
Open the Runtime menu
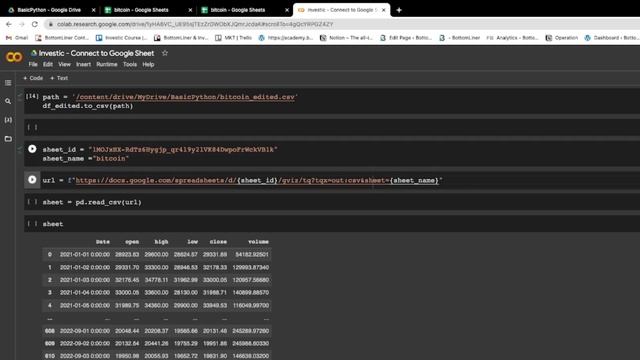pyautogui.click(x=107, y=64)
